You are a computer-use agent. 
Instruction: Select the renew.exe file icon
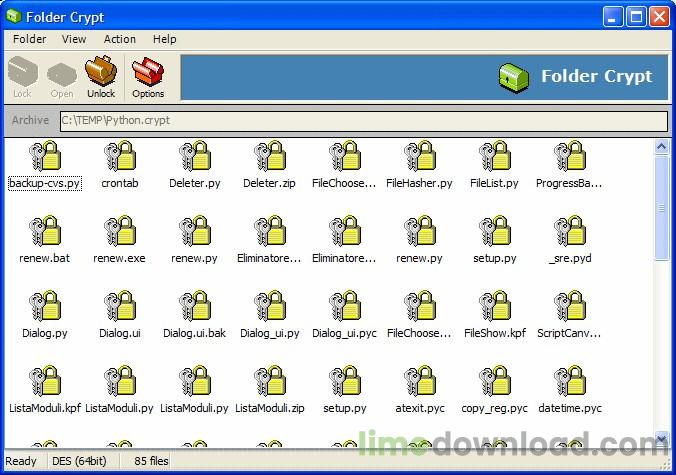coord(120,233)
